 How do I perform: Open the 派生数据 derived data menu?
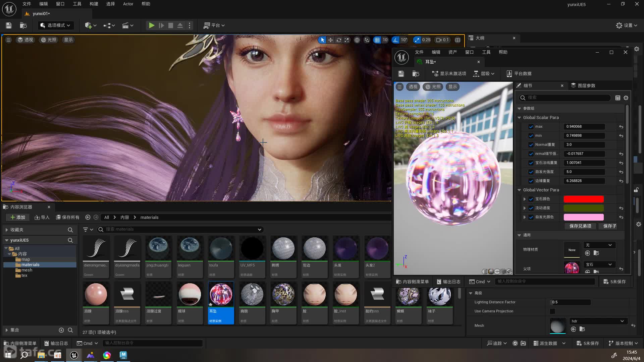pyautogui.click(x=549, y=344)
